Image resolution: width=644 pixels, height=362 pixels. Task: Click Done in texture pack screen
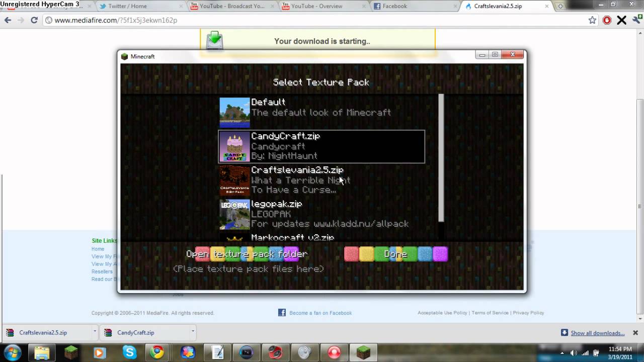coord(395,254)
